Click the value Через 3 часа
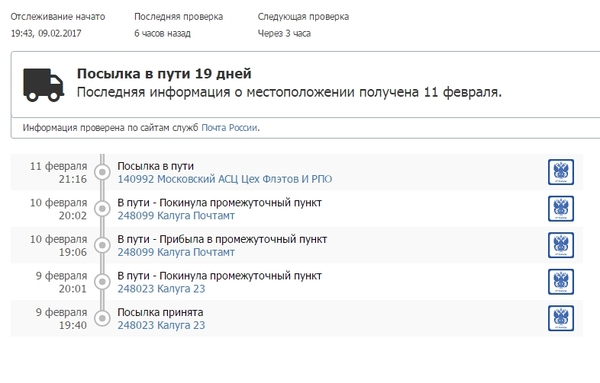Image resolution: width=600 pixels, height=383 pixels. pos(284,34)
